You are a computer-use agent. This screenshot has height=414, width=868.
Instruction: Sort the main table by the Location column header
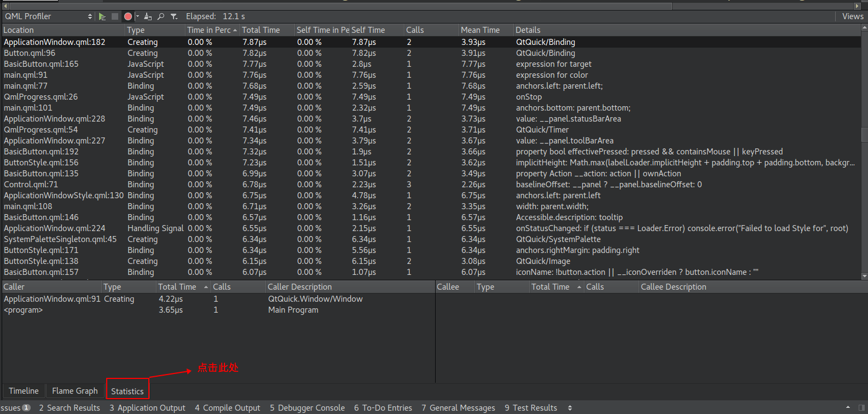click(63, 30)
